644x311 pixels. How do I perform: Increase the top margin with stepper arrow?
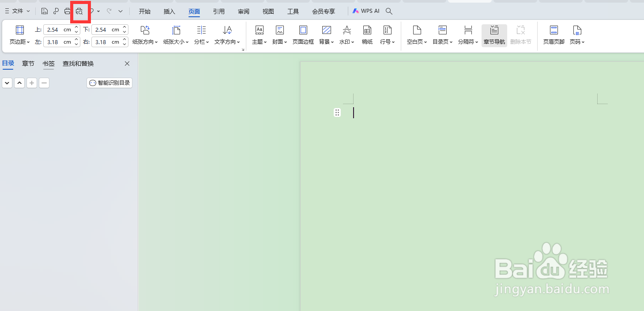click(76, 27)
